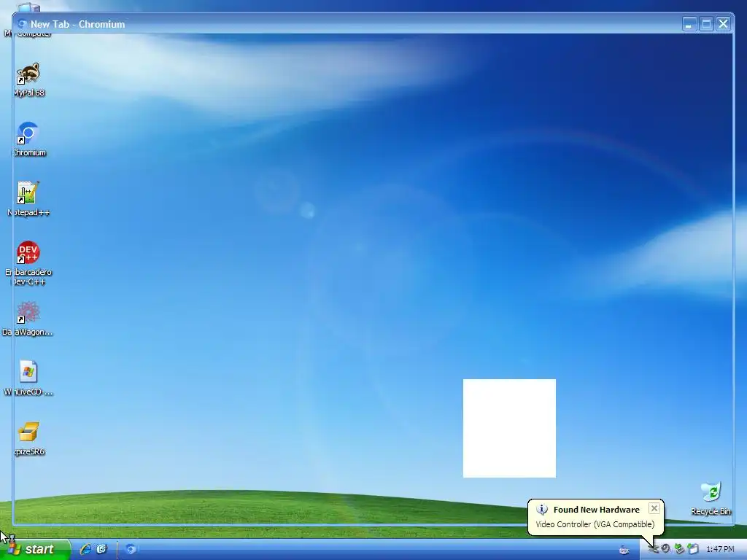Click the 1:47 PM taskbar clock
Screen dimensions: 747x560
[720, 550]
